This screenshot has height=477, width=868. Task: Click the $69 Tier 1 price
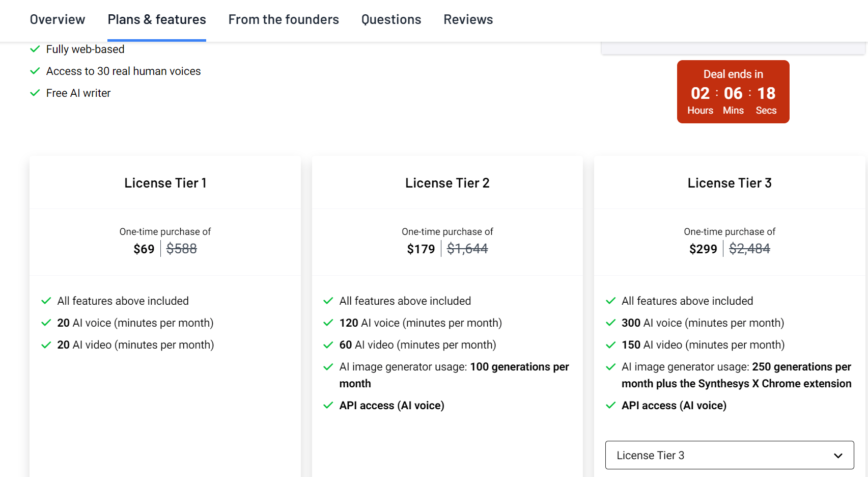click(144, 249)
